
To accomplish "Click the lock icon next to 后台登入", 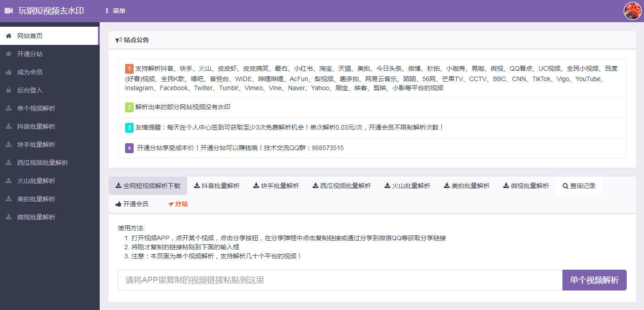I will tap(8, 90).
